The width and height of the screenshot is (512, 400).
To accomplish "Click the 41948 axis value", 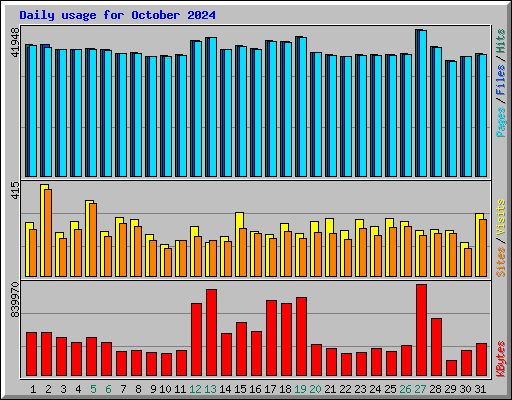I will coord(15,42).
